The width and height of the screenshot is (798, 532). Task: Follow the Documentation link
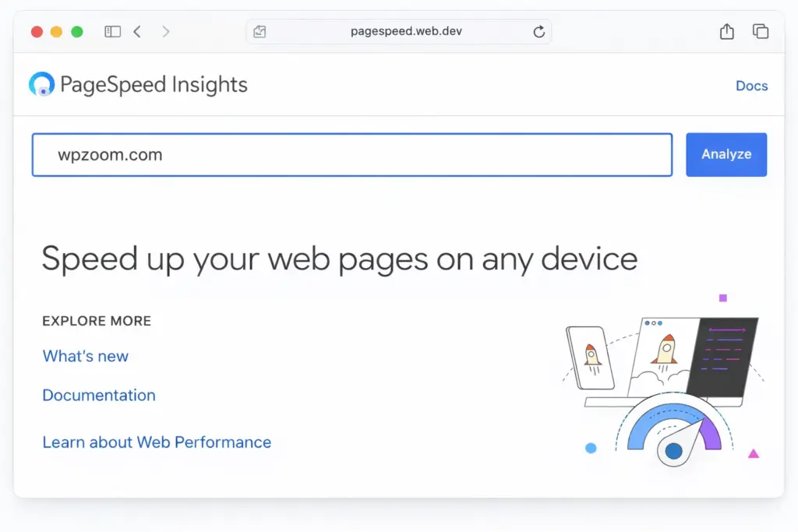click(x=99, y=395)
